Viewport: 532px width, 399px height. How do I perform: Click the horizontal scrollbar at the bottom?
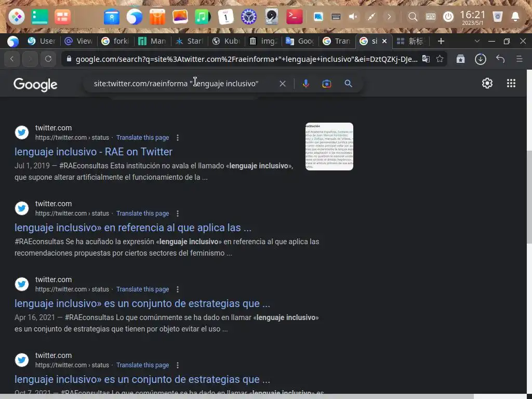(x=236, y=396)
